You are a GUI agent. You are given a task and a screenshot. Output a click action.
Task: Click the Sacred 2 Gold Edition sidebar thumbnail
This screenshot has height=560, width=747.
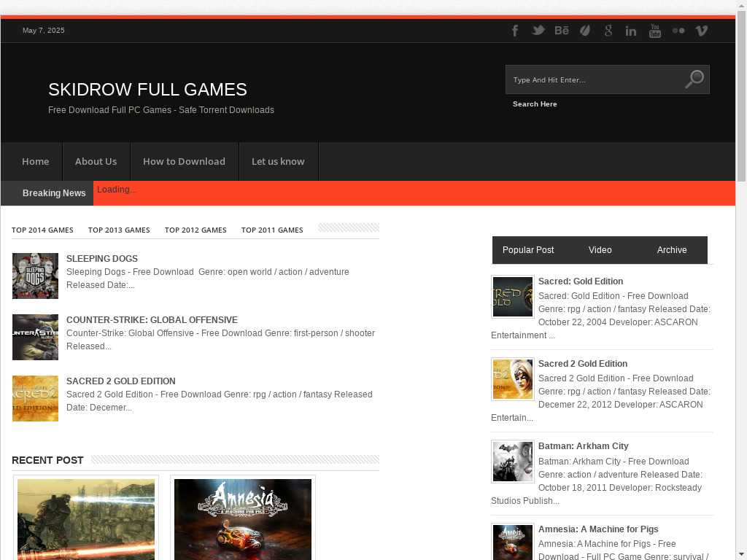click(513, 379)
